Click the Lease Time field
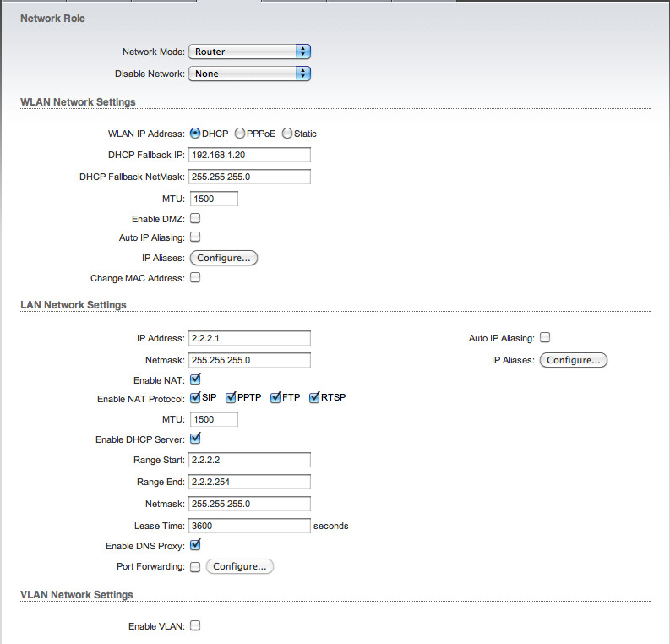The image size is (670, 644). [x=249, y=526]
